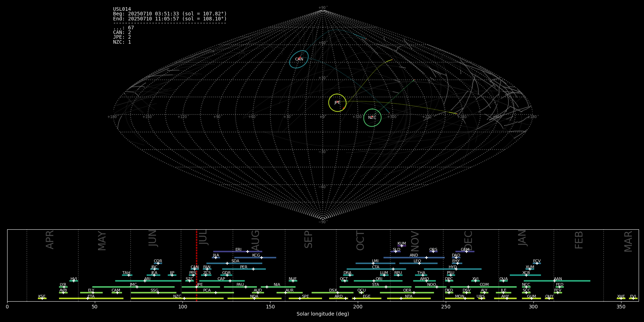Select the EVI shower label
644x322 pixels.
[x=633, y=297]
